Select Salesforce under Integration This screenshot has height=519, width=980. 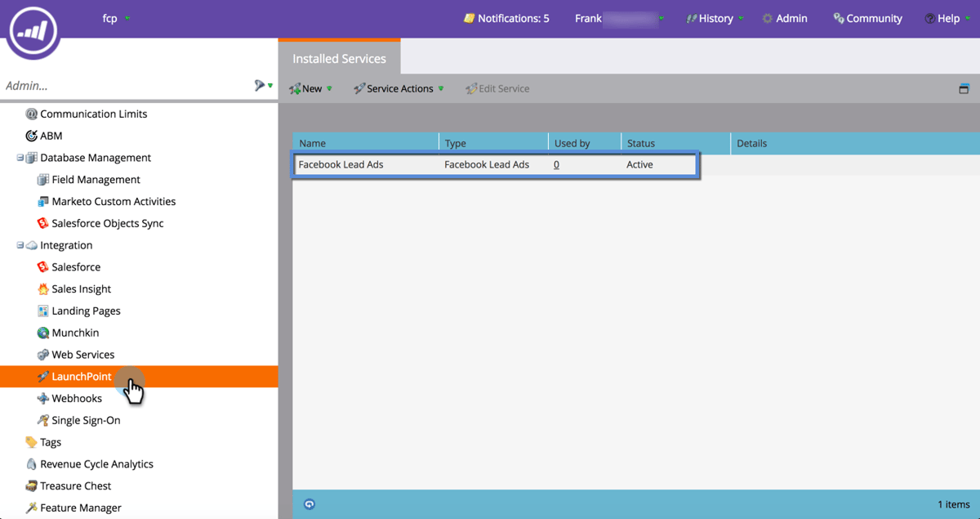point(78,266)
